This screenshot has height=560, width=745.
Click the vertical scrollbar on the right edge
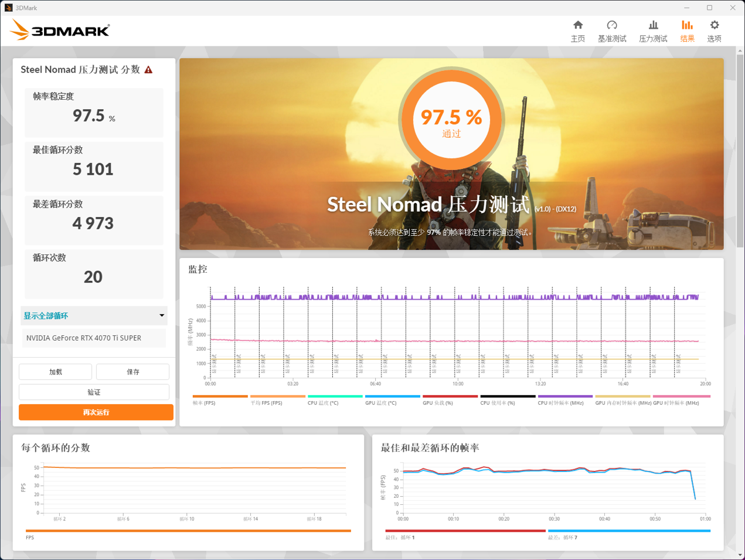pos(740,147)
